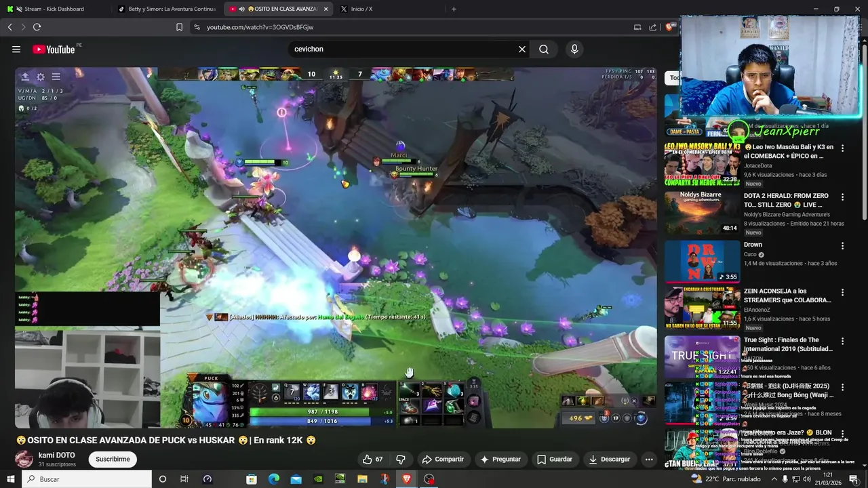The image size is (868, 488).
Task: Open the Leo Iwo Masoku video thumbnail
Action: pos(702,164)
